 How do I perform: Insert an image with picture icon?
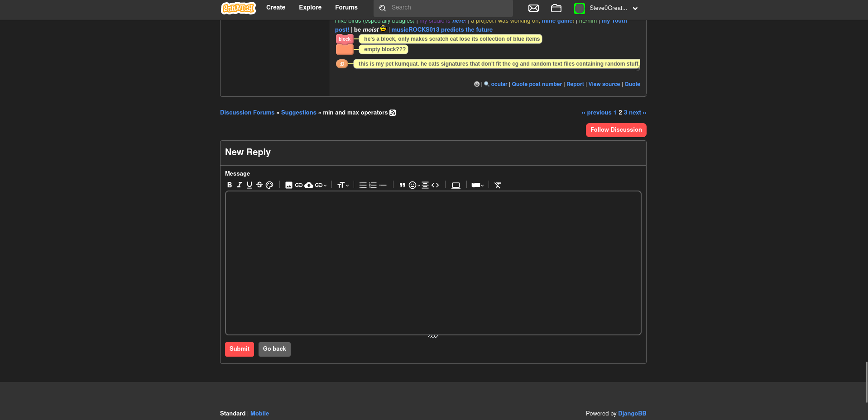[x=289, y=185]
